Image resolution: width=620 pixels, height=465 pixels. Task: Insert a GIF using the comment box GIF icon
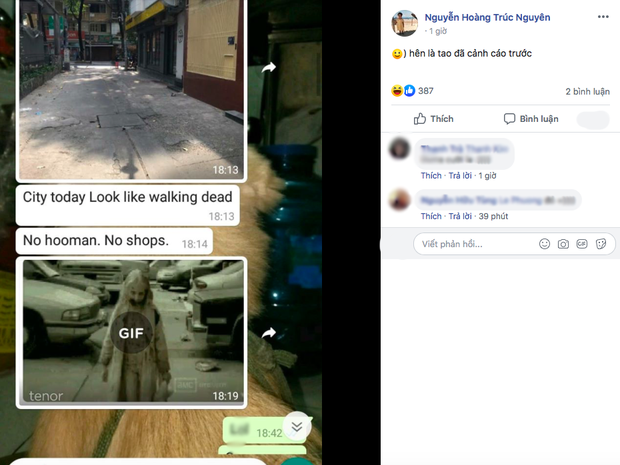pos(582,244)
